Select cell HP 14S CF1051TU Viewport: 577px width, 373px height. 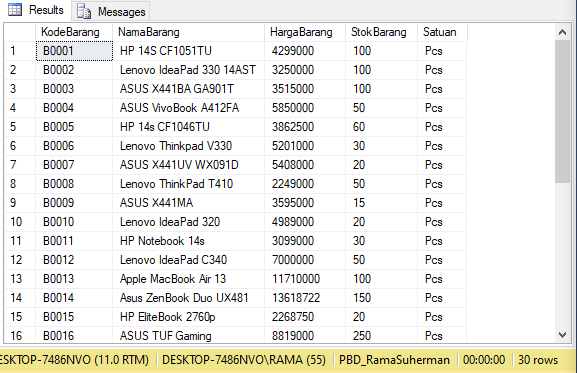[188, 51]
